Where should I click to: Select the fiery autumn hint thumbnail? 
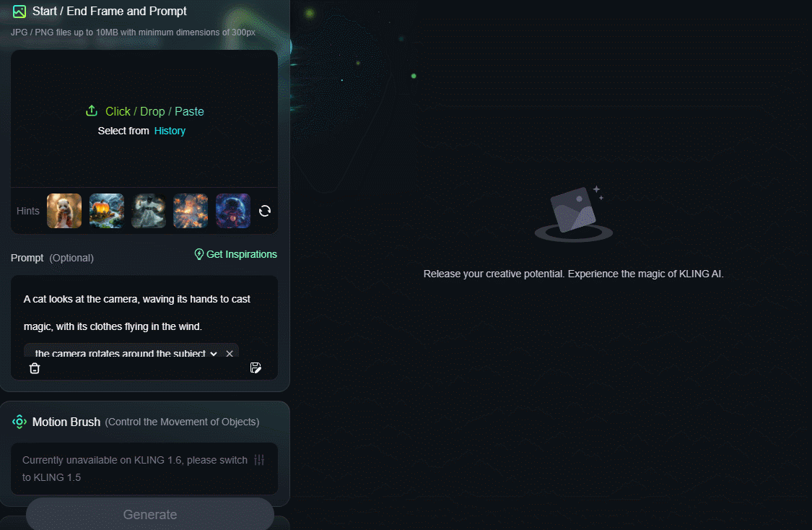pos(191,211)
